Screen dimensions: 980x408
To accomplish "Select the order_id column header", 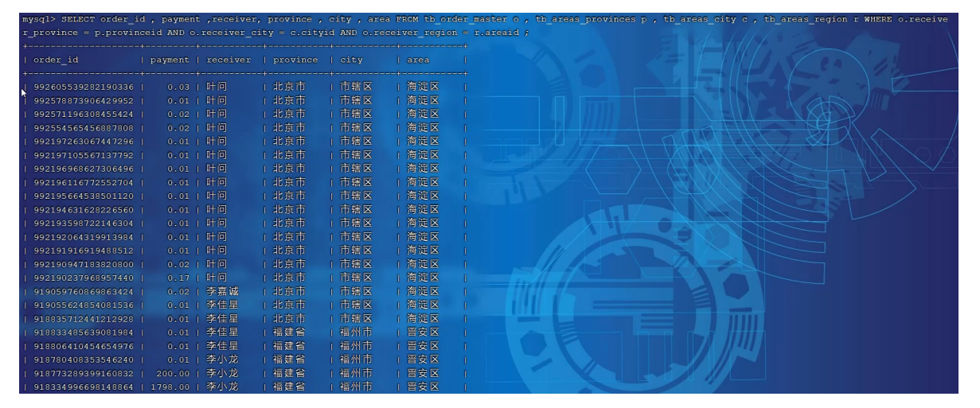I will pos(56,60).
